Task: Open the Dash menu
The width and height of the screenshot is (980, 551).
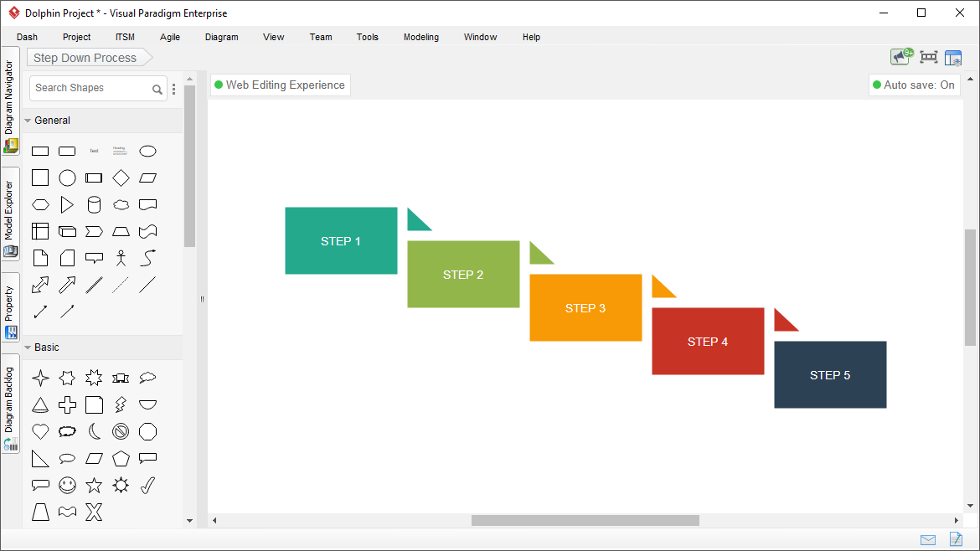Action: click(27, 37)
